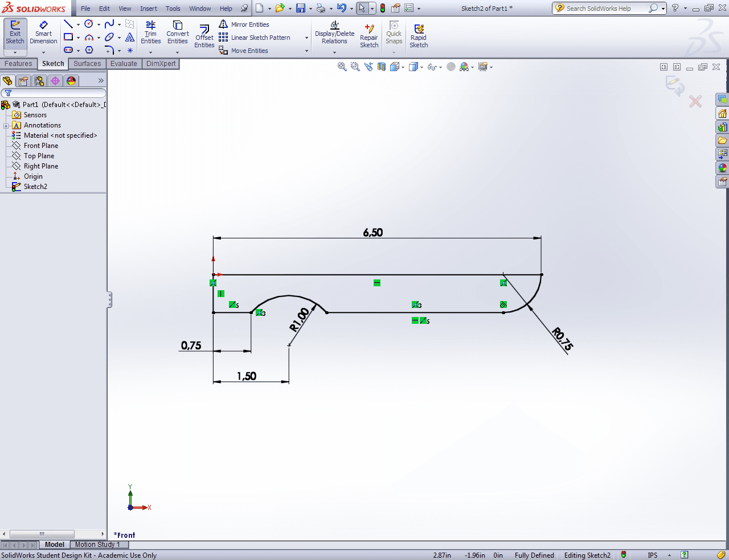Switch to the Surfaces tab
The width and height of the screenshot is (729, 560).
coord(87,64)
